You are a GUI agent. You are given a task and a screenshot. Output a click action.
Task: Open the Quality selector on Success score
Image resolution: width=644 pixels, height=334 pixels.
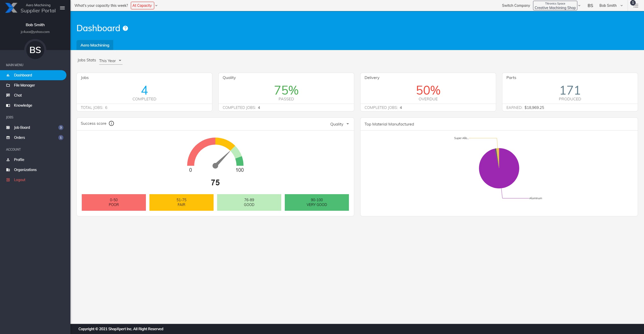pyautogui.click(x=339, y=124)
